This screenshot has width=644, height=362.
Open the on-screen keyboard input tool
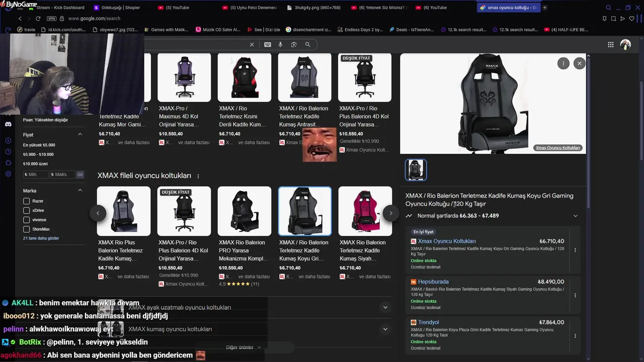click(x=268, y=45)
